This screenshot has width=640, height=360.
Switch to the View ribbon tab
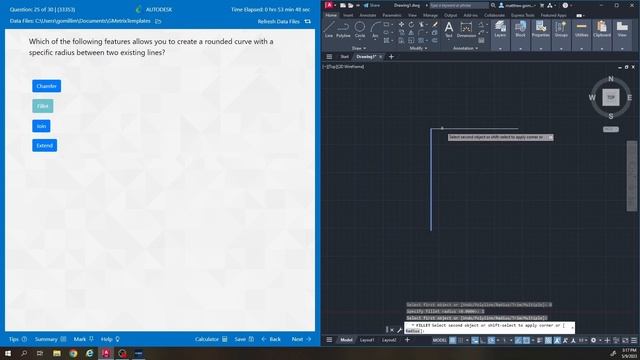click(x=412, y=15)
